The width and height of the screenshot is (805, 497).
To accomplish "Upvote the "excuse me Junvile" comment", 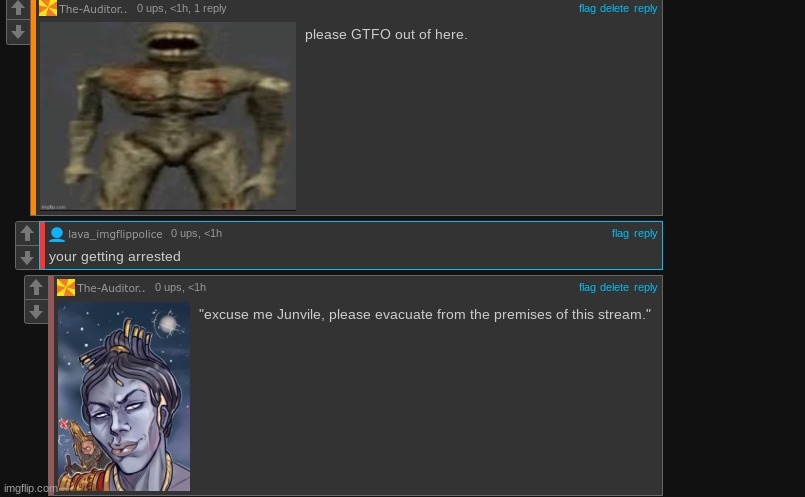I will click(x=36, y=288).
